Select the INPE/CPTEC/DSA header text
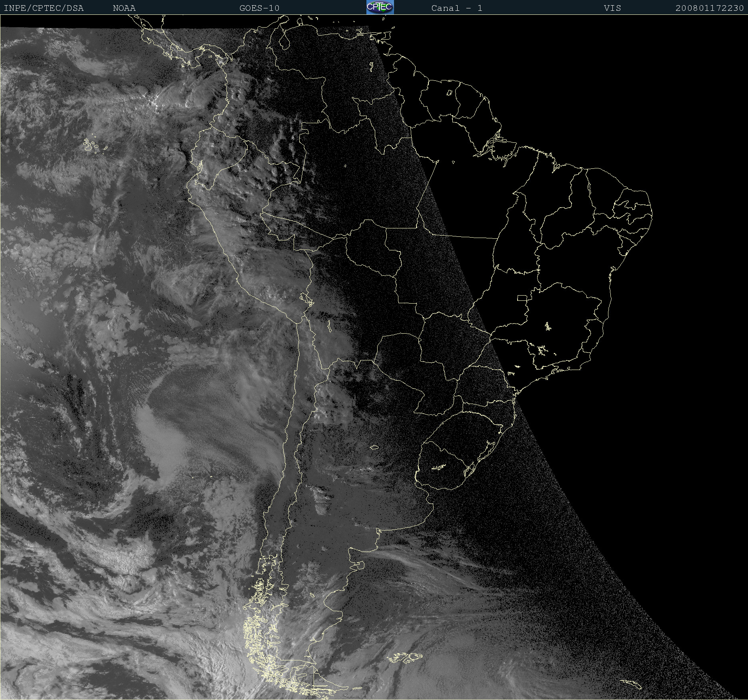This screenshot has height=700, width=748. coord(44,8)
